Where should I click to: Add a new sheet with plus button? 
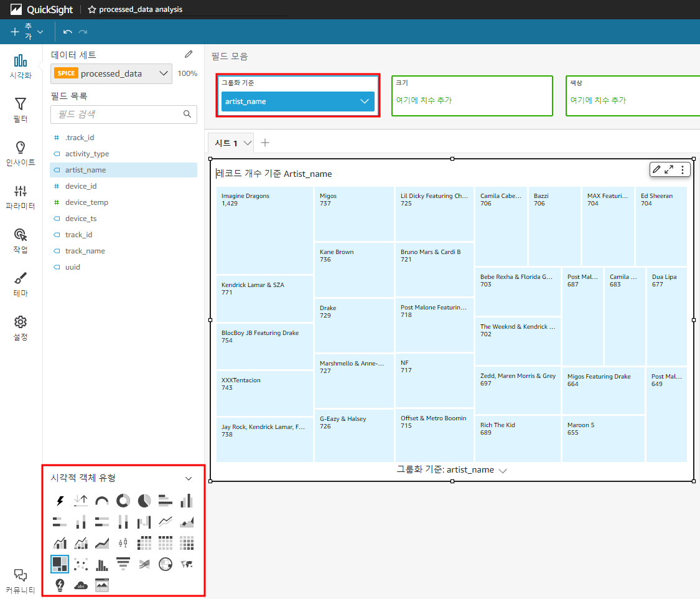coord(265,143)
